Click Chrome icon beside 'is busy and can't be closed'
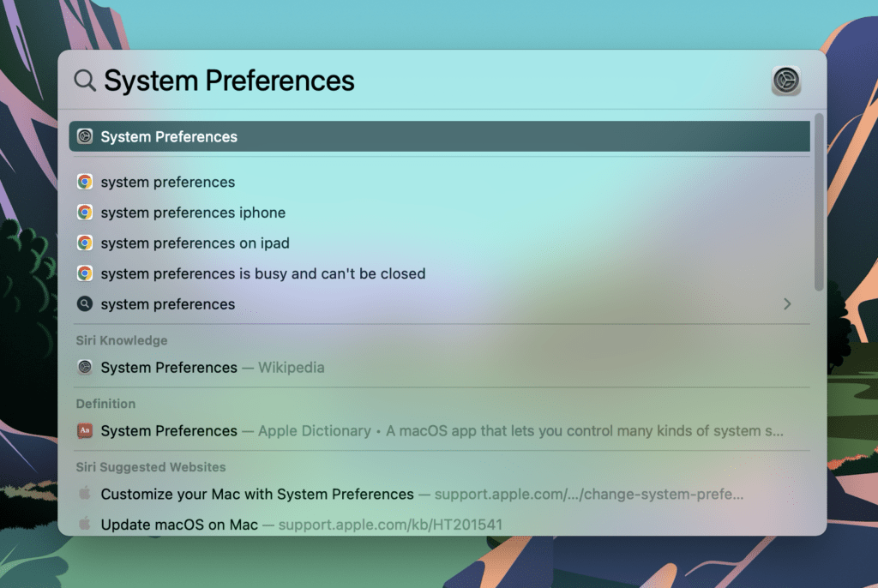Viewport: 878px width, 588px height. pyautogui.click(x=85, y=273)
